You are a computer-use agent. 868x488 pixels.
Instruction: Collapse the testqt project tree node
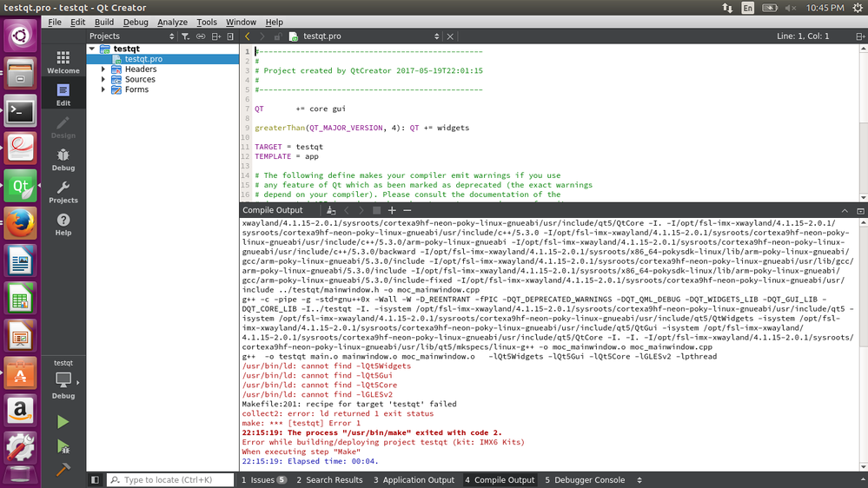tap(92, 49)
